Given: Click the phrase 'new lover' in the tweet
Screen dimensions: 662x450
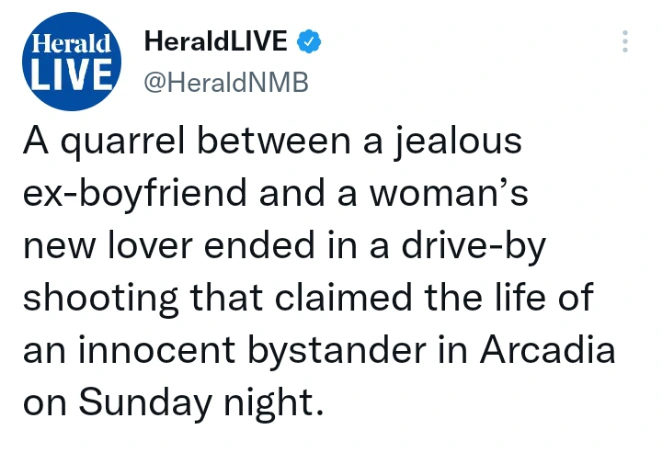Looking at the screenshot, I should coord(108,245).
